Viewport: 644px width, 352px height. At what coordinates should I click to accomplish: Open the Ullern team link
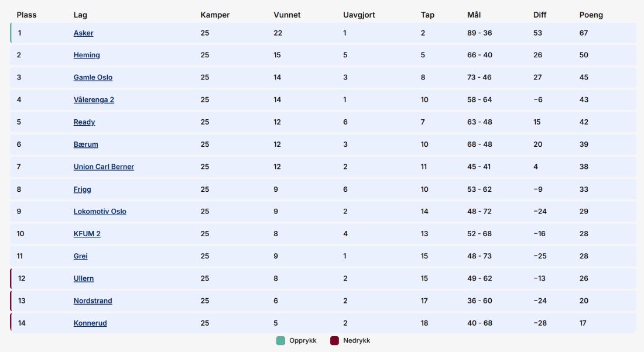point(84,278)
